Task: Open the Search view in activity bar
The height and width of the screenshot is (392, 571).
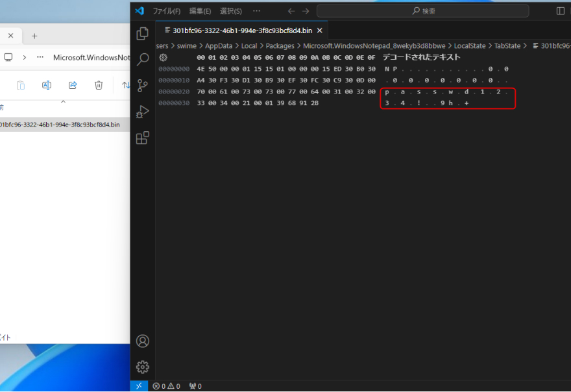Action: (143, 59)
